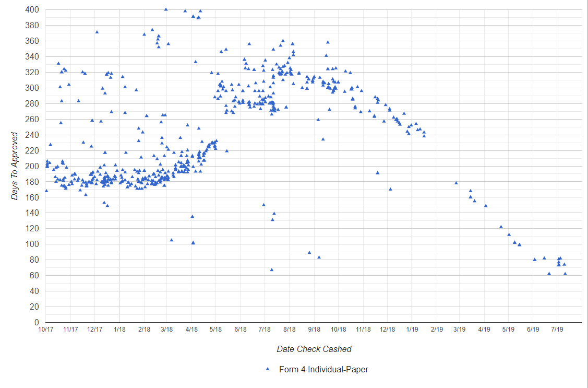
Task: Click the 4/19 x-axis label
Action: 484,330
